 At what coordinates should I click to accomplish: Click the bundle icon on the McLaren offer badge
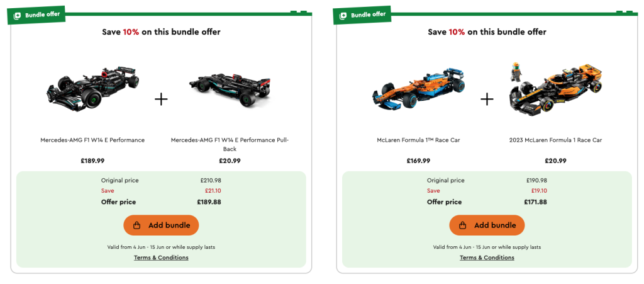[x=343, y=16]
